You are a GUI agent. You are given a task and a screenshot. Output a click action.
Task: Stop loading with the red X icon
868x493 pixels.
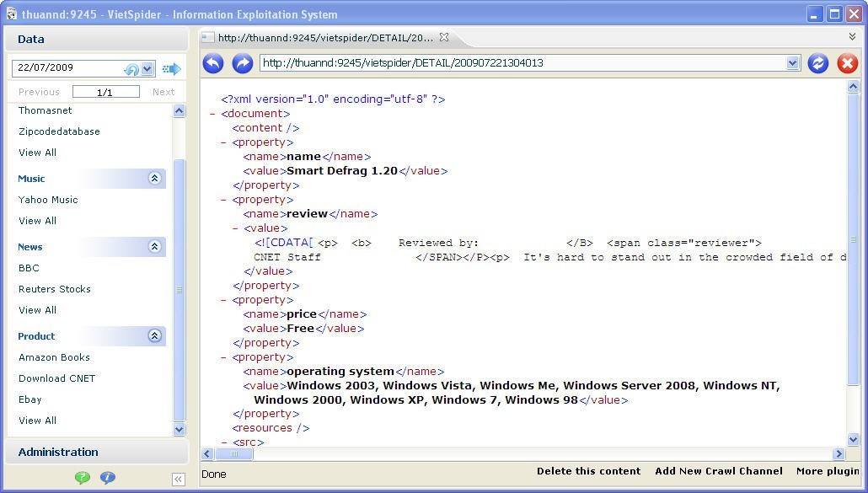(x=847, y=63)
